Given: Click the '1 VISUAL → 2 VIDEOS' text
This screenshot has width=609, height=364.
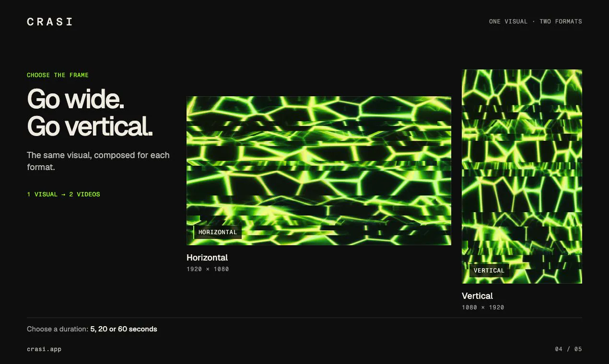Looking at the screenshot, I should [x=63, y=194].
